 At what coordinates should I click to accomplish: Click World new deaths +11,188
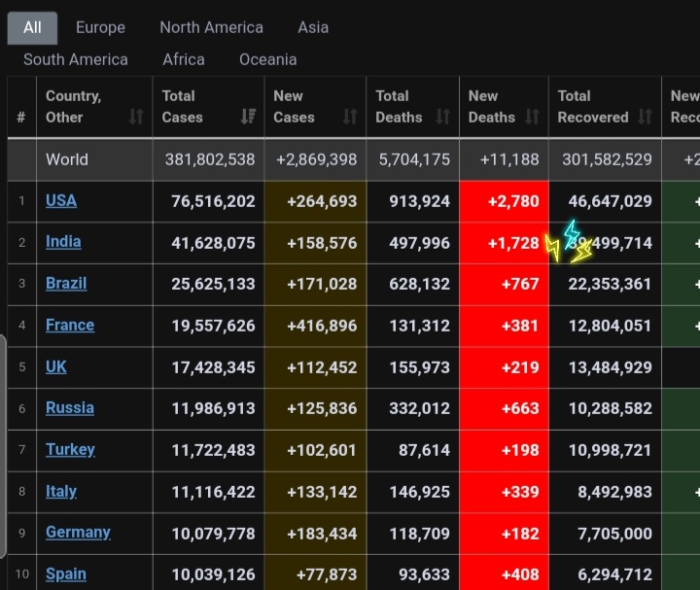pyautogui.click(x=509, y=159)
